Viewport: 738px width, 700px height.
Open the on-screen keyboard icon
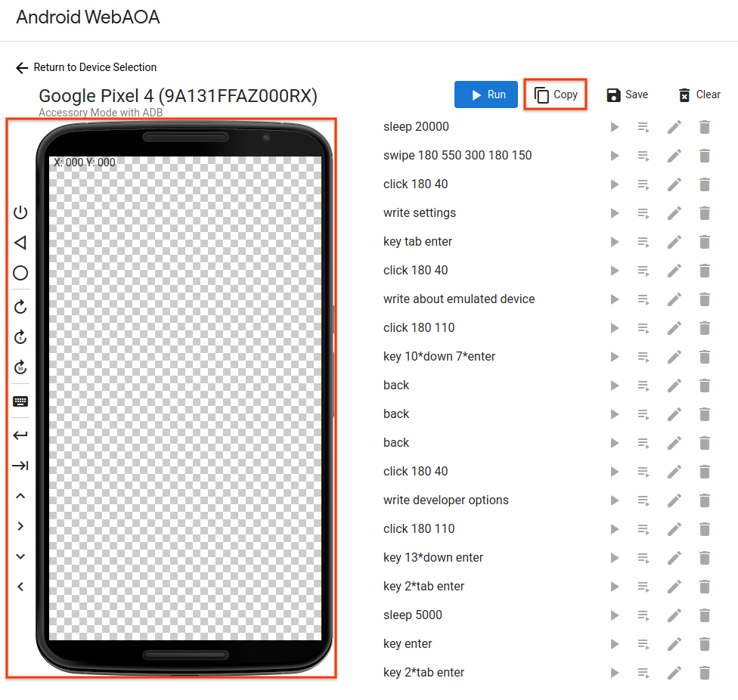[x=20, y=401]
